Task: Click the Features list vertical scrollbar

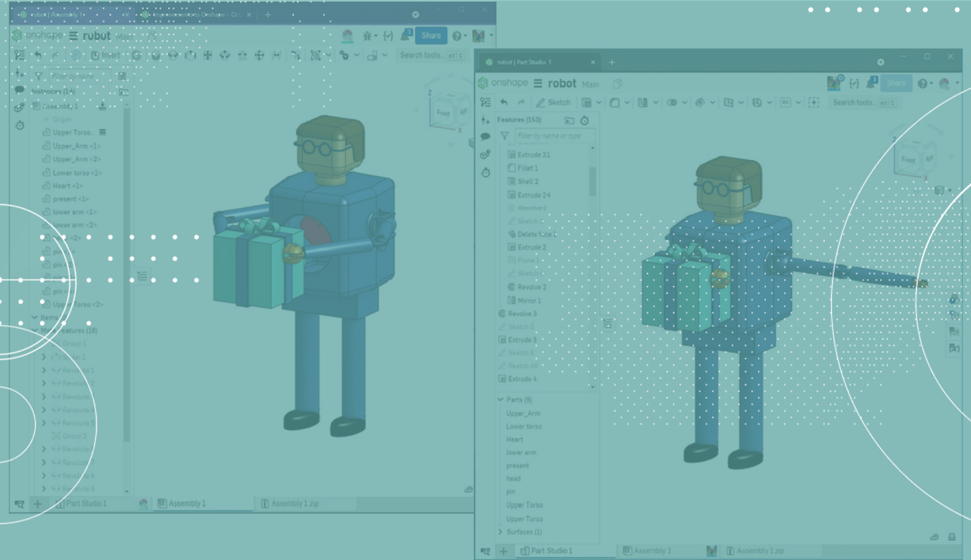Action: click(592, 182)
